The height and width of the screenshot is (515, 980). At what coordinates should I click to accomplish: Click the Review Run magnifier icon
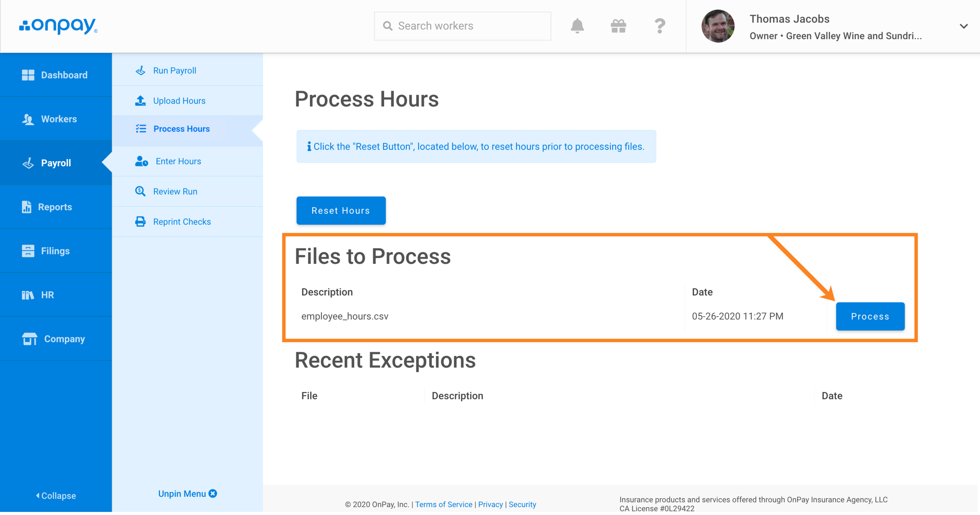click(x=140, y=191)
